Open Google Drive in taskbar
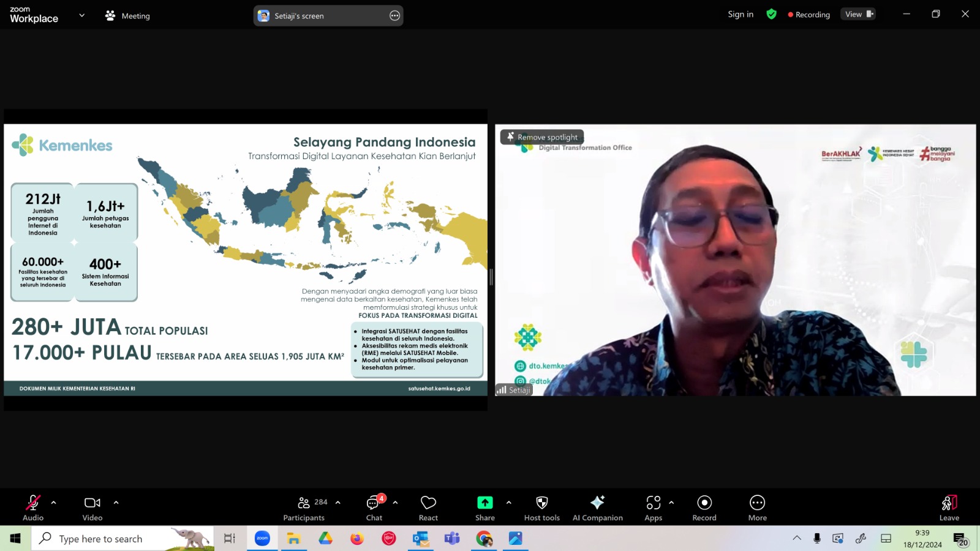This screenshot has width=980, height=551. point(325,539)
